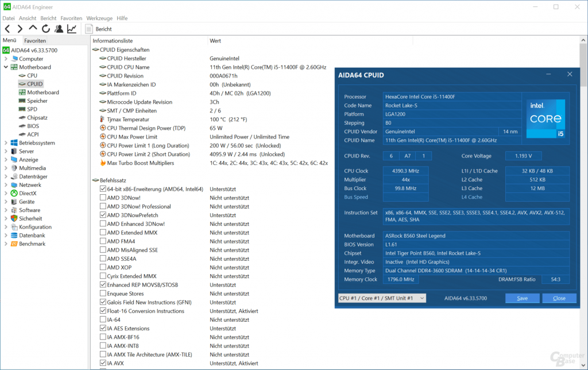588x370 pixels.
Task: Click the Netzwerk icon in the tree
Action: pos(14,184)
